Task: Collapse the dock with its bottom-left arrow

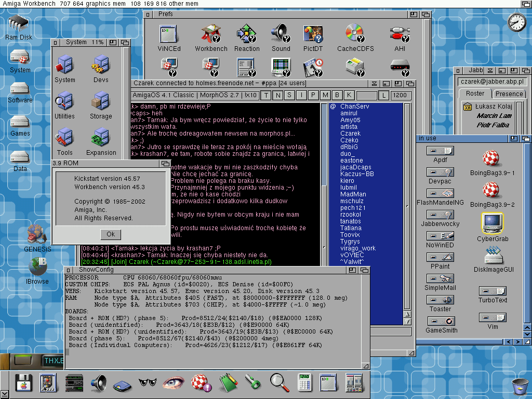Action: (4, 394)
